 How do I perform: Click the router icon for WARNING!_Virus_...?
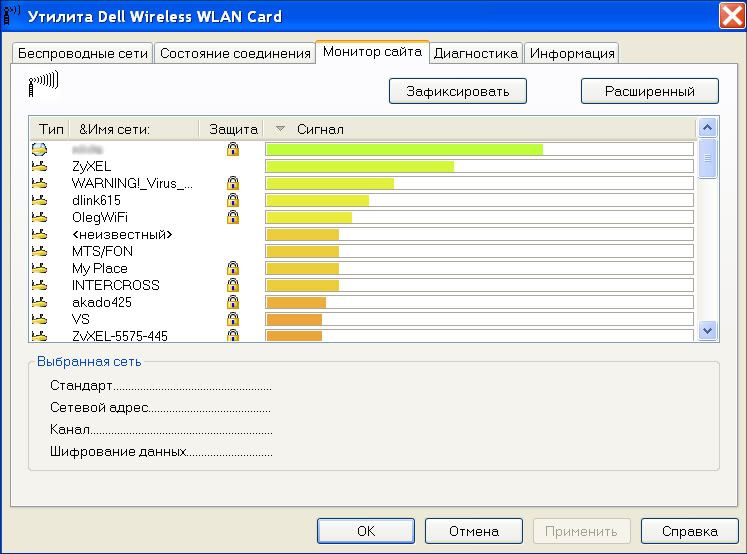[39, 183]
